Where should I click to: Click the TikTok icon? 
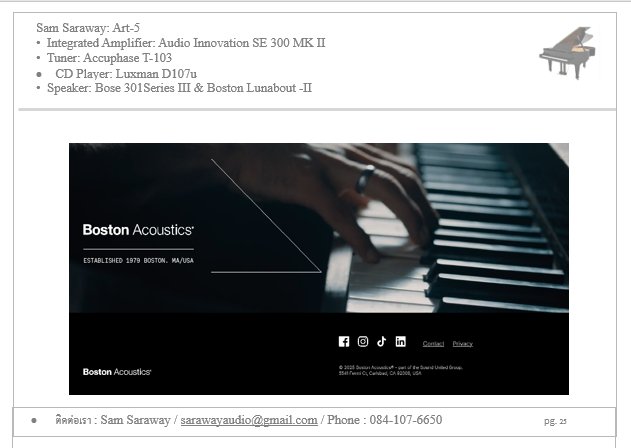coord(381,342)
